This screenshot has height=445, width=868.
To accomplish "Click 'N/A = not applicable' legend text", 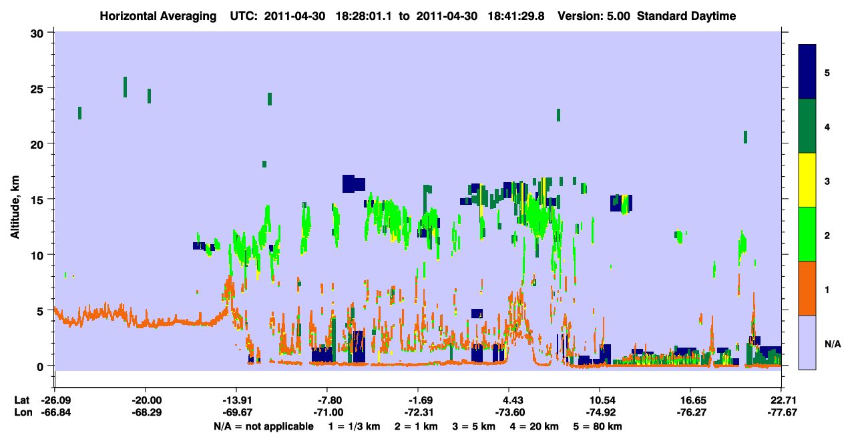I will [x=263, y=426].
